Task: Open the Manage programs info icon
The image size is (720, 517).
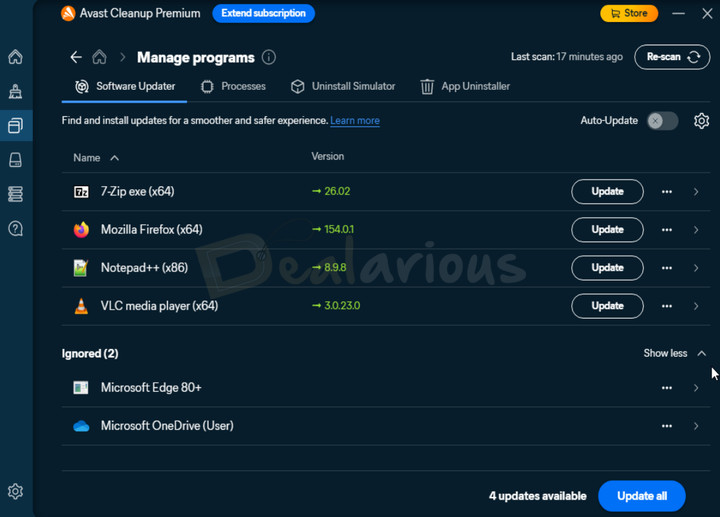Action: (x=269, y=57)
